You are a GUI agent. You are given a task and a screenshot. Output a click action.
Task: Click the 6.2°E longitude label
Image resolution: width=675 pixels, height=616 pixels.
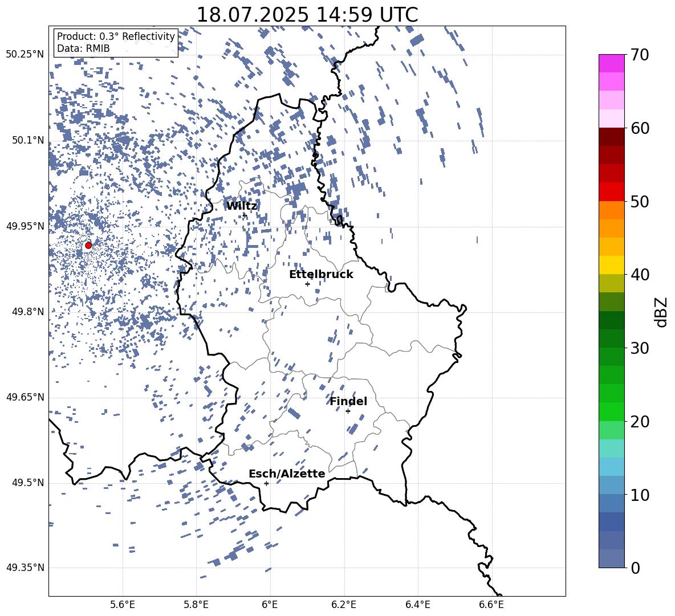(x=344, y=605)
